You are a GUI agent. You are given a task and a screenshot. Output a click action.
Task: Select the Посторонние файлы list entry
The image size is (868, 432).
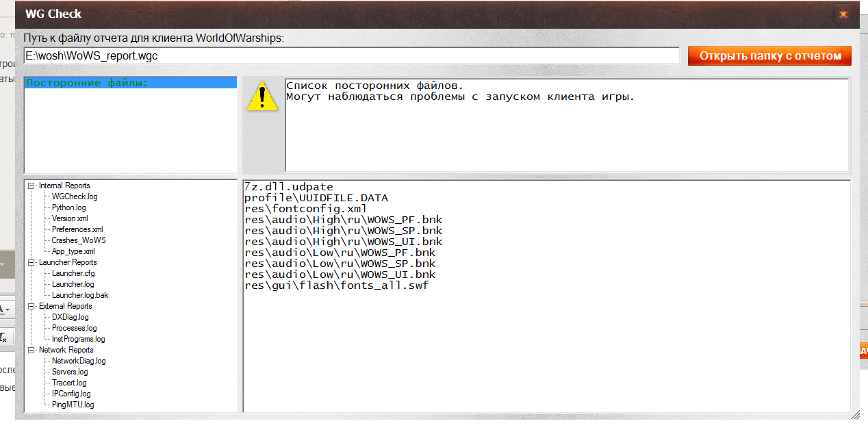(130, 84)
